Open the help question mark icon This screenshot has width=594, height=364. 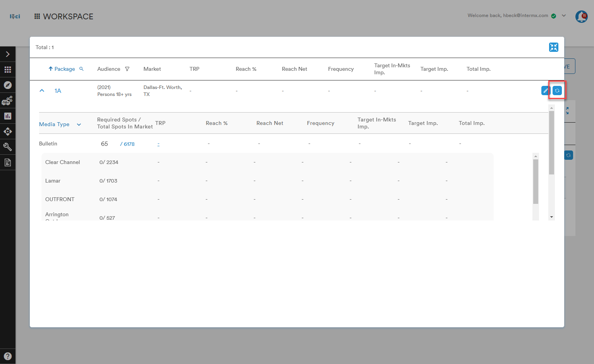click(8, 356)
